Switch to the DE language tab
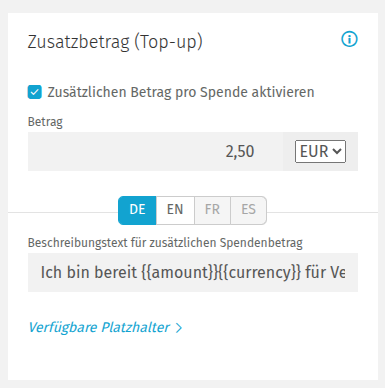This screenshot has width=385, height=388. point(137,210)
